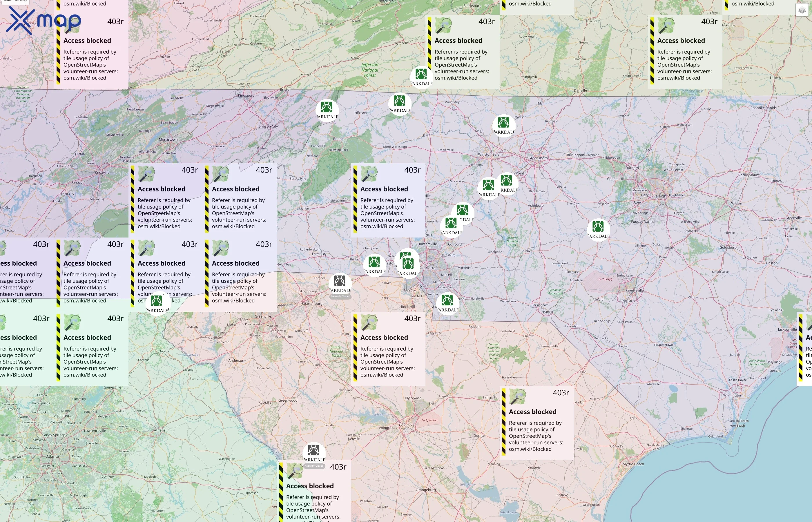The height and width of the screenshot is (522, 812).
Task: Click the Wilmington city label
Action: 732,395
